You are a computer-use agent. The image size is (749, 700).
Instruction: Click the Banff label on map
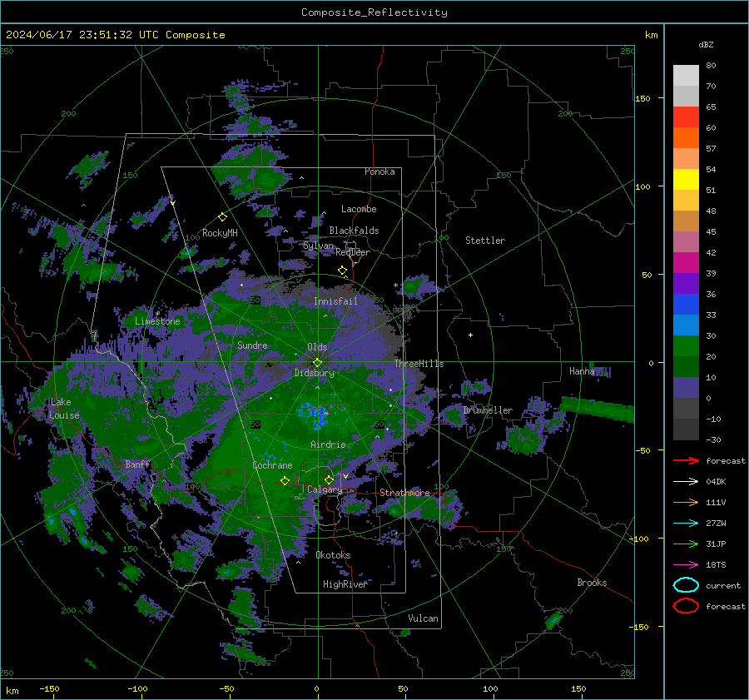coord(137,464)
